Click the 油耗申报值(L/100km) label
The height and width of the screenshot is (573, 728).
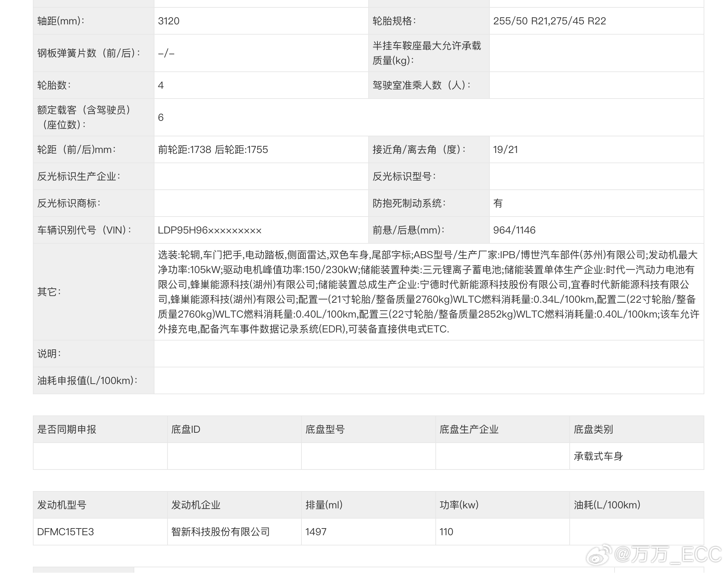tap(87, 381)
